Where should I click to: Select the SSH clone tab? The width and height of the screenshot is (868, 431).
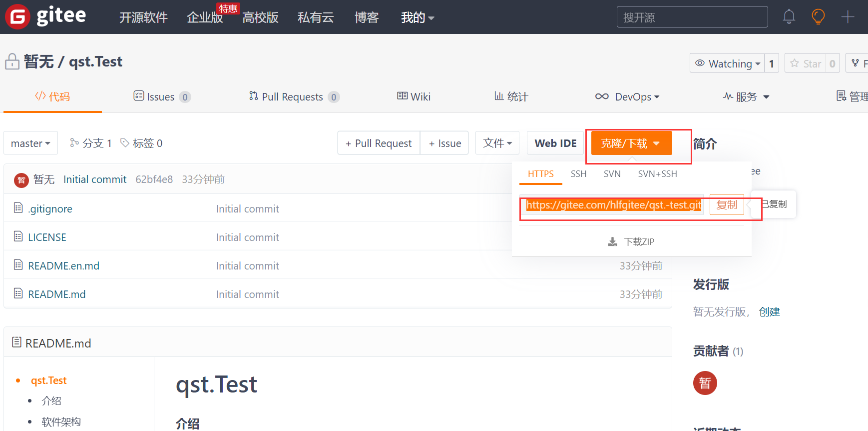point(578,174)
